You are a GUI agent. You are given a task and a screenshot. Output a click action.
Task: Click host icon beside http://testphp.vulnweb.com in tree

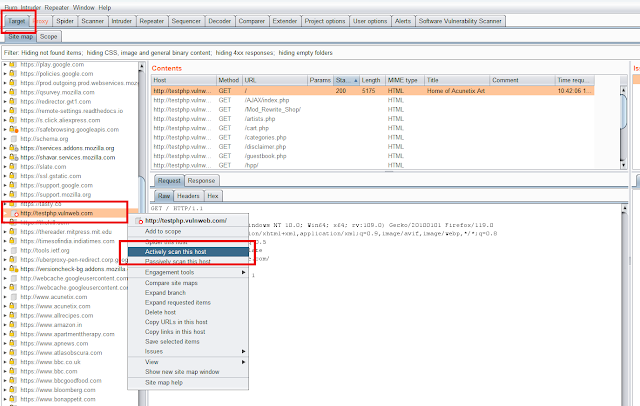(15, 213)
